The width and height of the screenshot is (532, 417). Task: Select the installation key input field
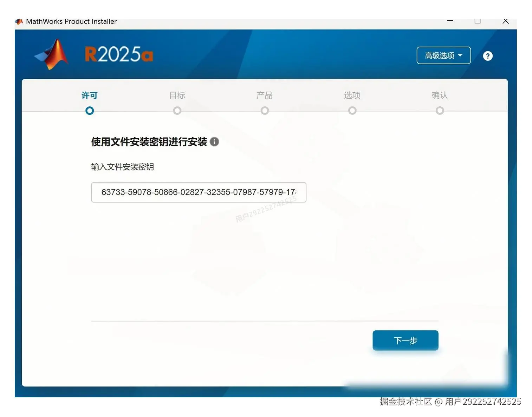[199, 192]
